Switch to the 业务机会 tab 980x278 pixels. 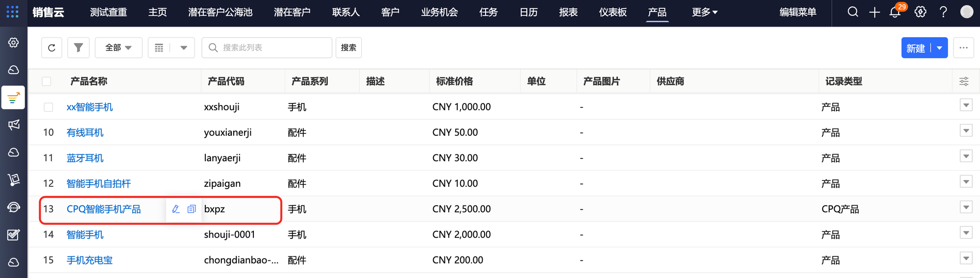pyautogui.click(x=439, y=12)
